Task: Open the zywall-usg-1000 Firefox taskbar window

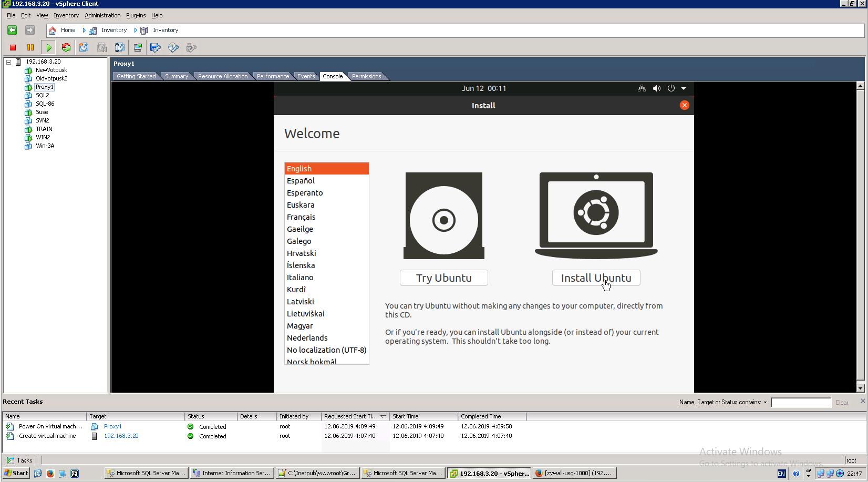Action: [574, 474]
